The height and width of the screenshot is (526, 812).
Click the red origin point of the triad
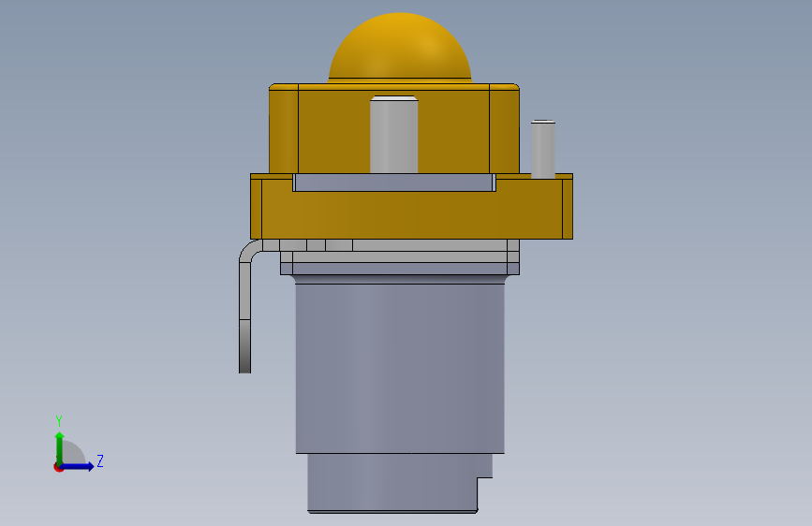point(57,468)
